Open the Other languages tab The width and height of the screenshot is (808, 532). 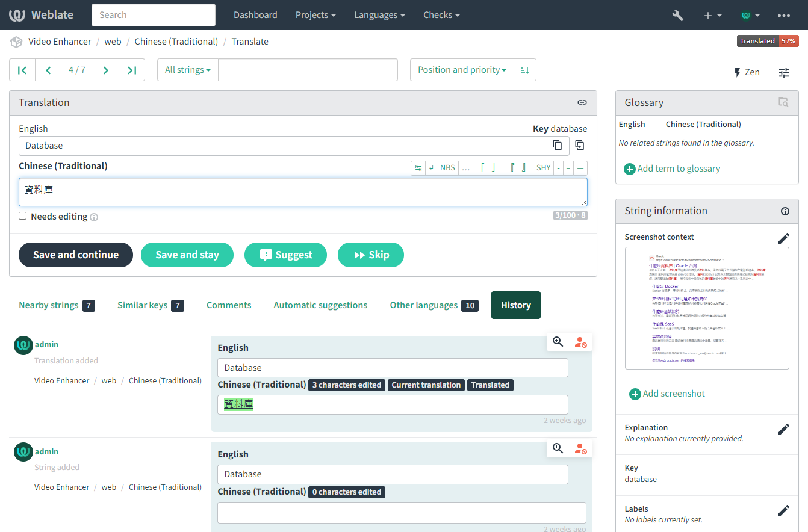434,305
